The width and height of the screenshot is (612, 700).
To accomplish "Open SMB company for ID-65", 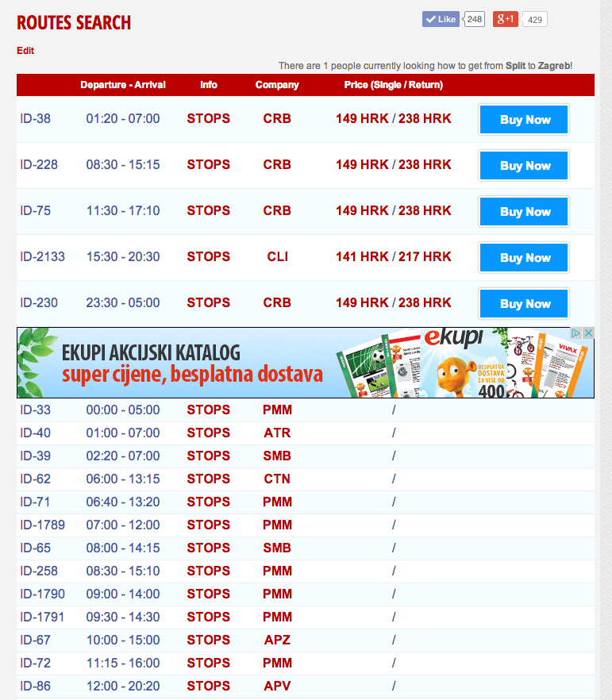I will pos(277,548).
